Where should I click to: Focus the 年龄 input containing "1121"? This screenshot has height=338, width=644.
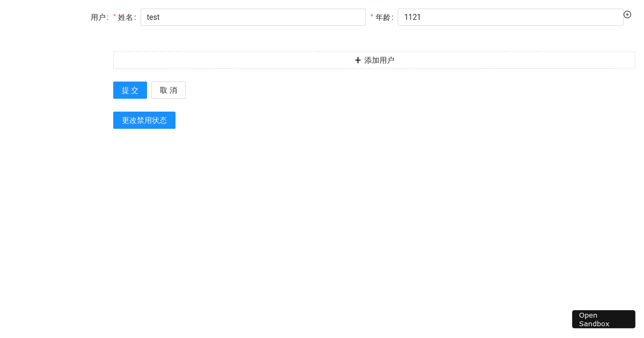[510, 17]
